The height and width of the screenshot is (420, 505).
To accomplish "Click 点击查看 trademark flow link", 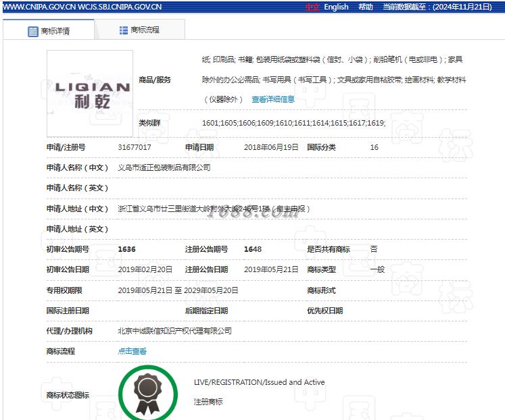I will click(x=132, y=351).
